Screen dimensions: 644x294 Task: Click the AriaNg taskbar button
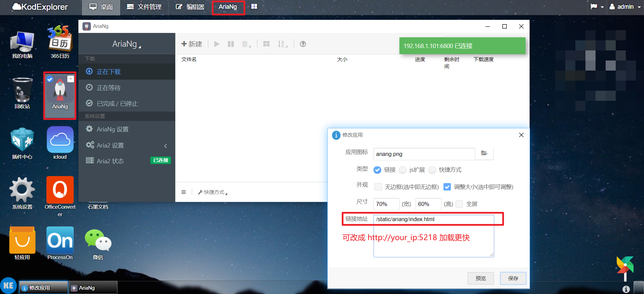click(93, 288)
